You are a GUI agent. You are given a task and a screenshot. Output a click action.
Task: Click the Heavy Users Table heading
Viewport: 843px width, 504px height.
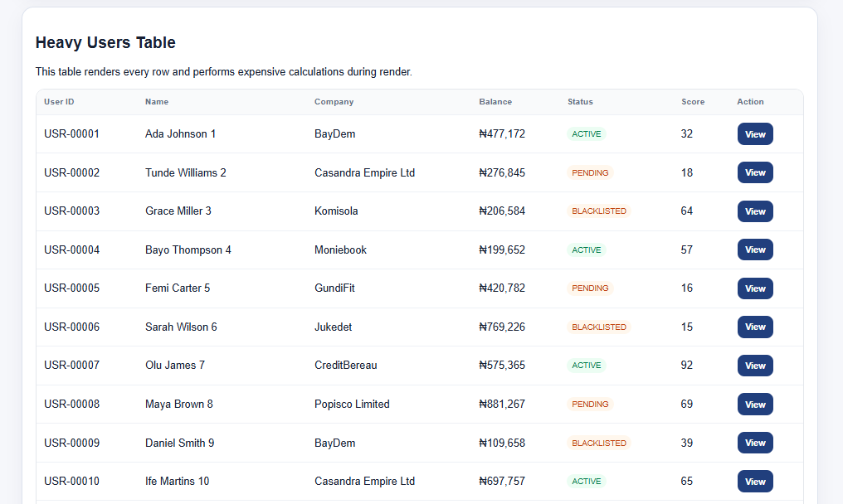click(105, 42)
